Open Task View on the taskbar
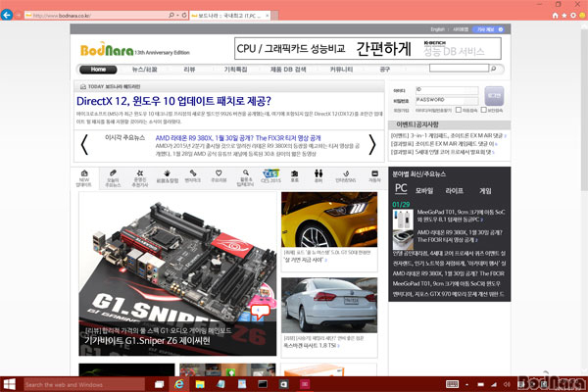 tap(159, 384)
